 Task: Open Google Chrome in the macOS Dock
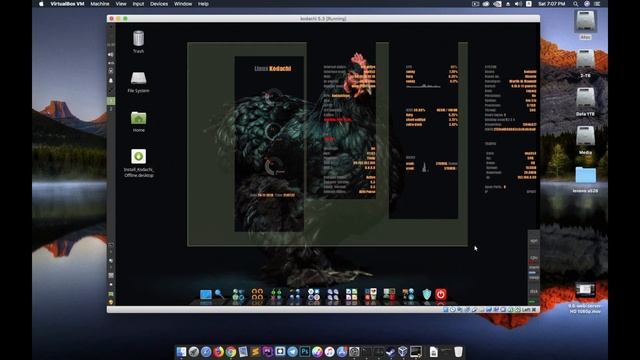click(x=231, y=351)
